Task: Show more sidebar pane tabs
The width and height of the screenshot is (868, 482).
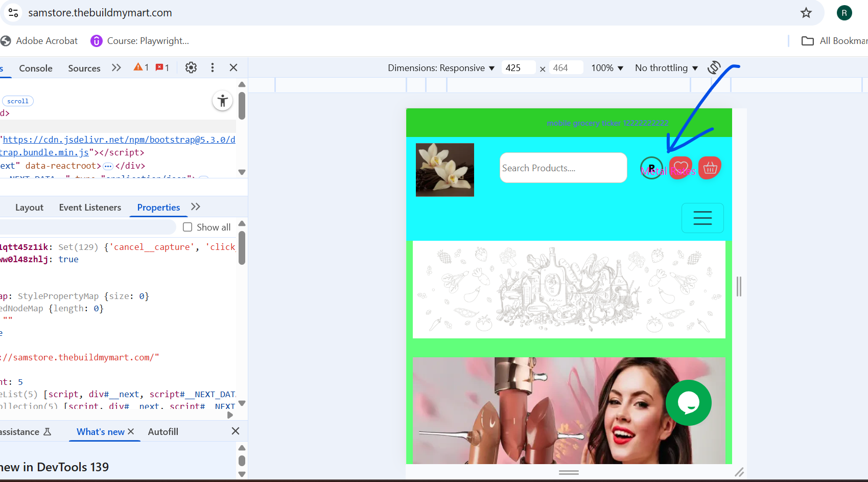Action: pos(196,207)
